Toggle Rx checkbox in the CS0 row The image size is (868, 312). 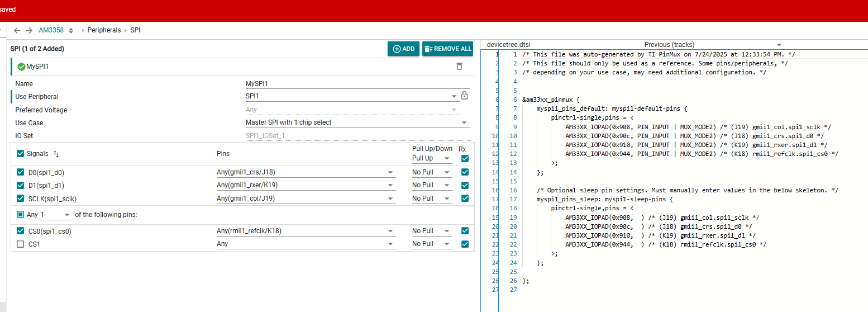point(465,230)
